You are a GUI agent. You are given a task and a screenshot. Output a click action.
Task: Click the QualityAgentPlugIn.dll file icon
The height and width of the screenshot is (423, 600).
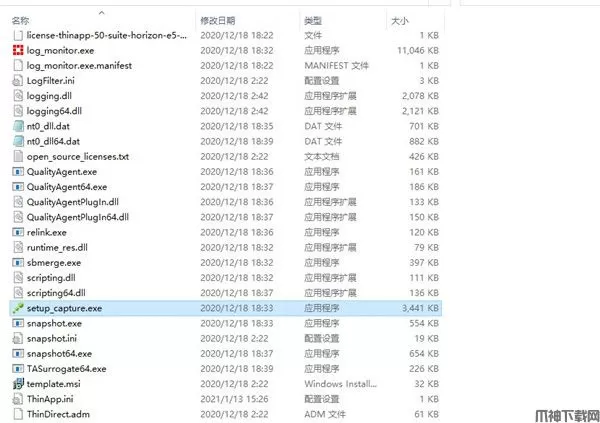coord(18,202)
